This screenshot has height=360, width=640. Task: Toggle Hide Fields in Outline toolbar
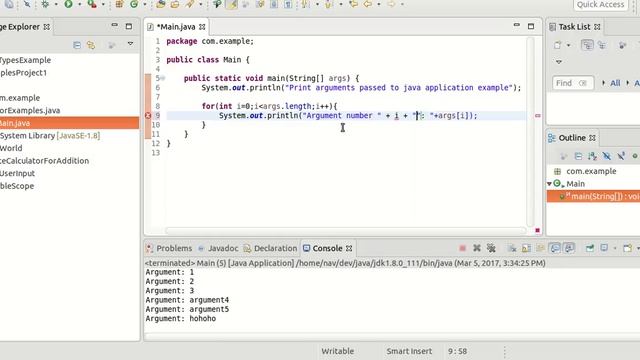[x=607, y=156]
